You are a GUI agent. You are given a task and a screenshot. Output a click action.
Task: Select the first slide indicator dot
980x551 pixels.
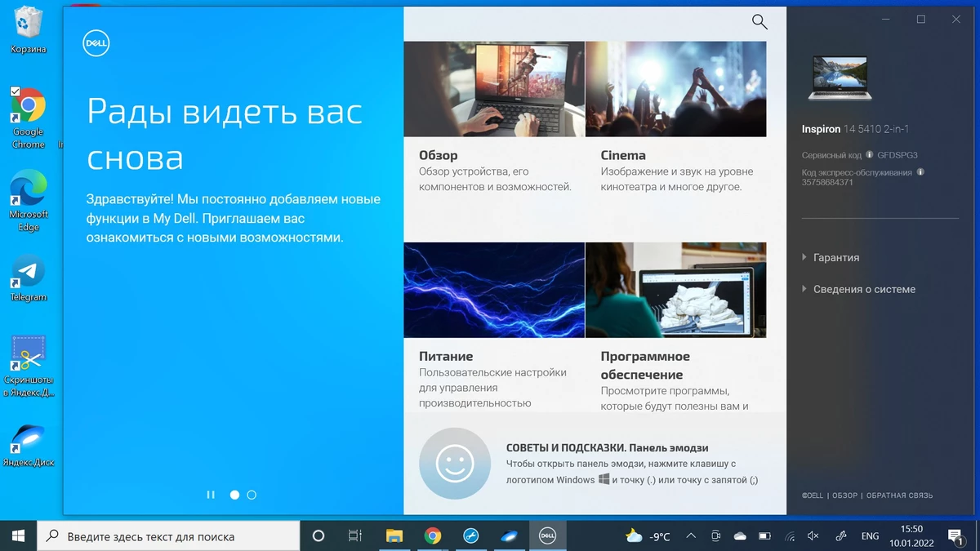[234, 495]
